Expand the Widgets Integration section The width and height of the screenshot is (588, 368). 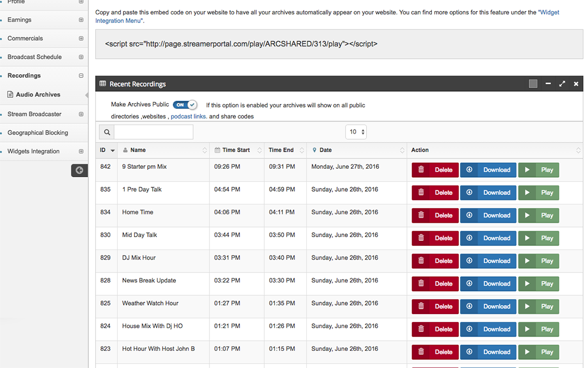coord(81,151)
